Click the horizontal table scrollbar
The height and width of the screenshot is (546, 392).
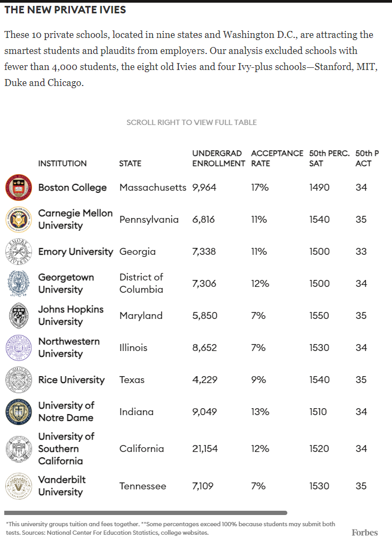click(146, 513)
